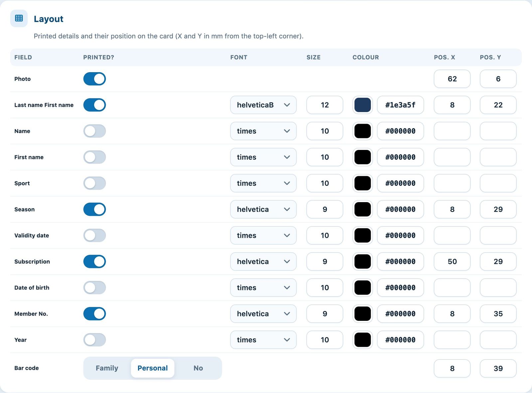The width and height of the screenshot is (532, 393).
Task: Click the Layout grid icon
Action: (19, 18)
